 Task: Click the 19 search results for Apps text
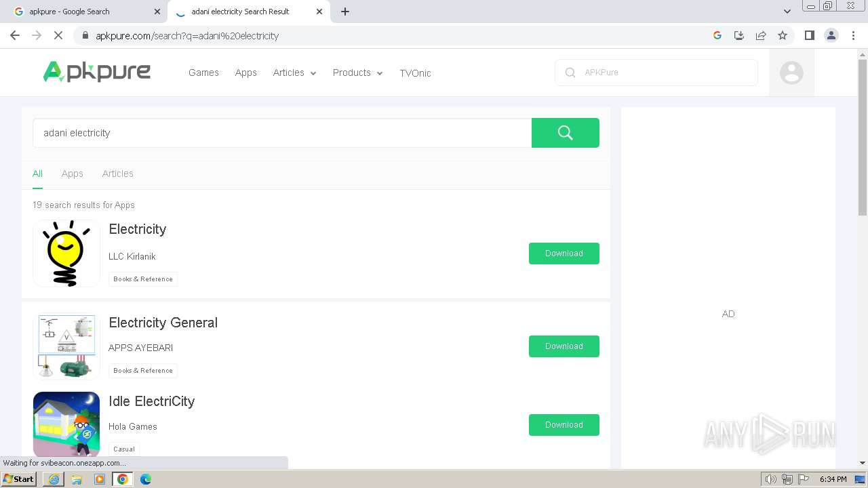pyautogui.click(x=83, y=205)
